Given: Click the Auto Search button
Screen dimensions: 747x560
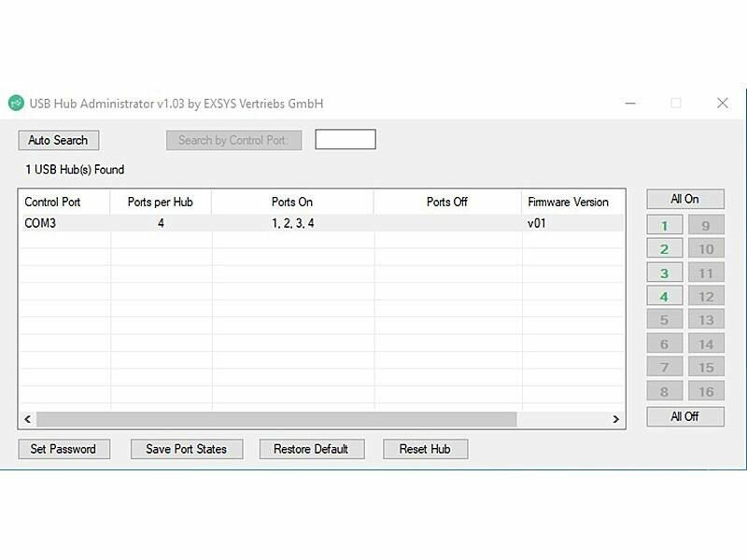Looking at the screenshot, I should tap(58, 140).
